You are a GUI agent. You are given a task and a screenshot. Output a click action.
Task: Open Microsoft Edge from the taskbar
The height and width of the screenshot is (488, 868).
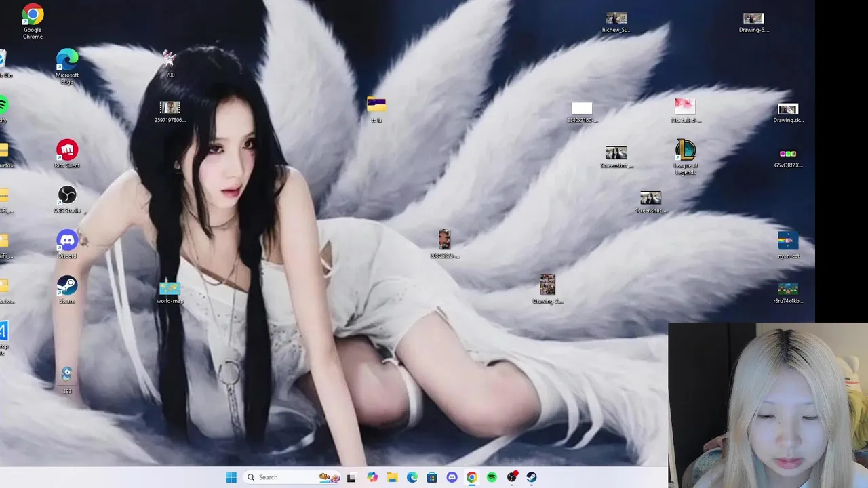tap(412, 477)
